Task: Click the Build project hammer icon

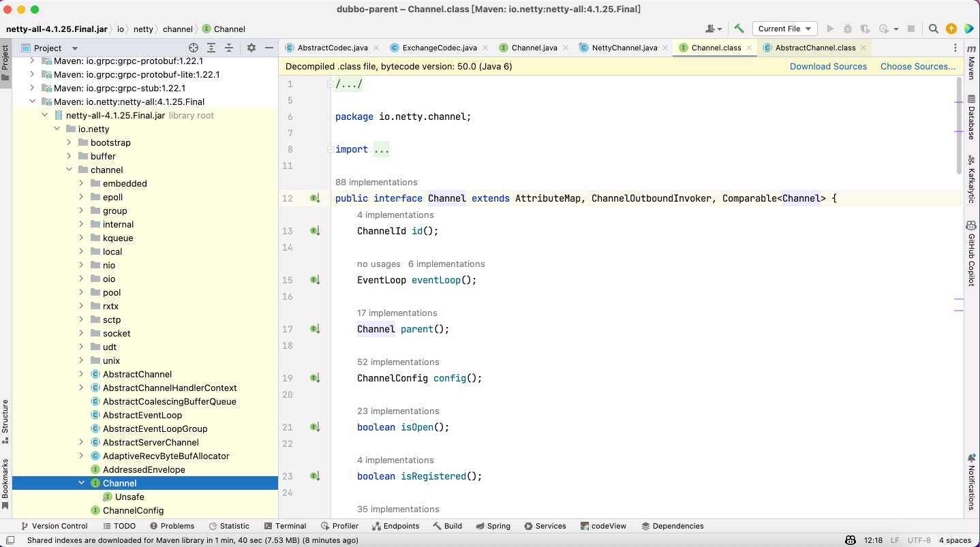Action: 739,29
